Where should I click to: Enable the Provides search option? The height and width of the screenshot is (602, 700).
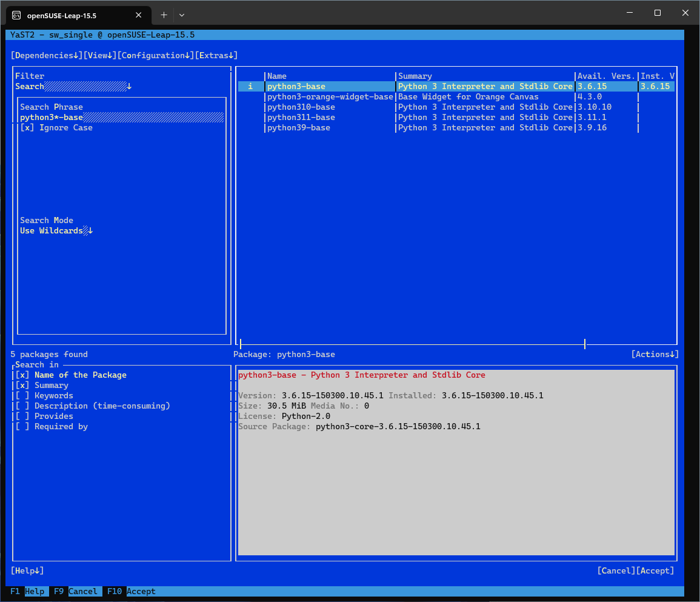point(44,416)
